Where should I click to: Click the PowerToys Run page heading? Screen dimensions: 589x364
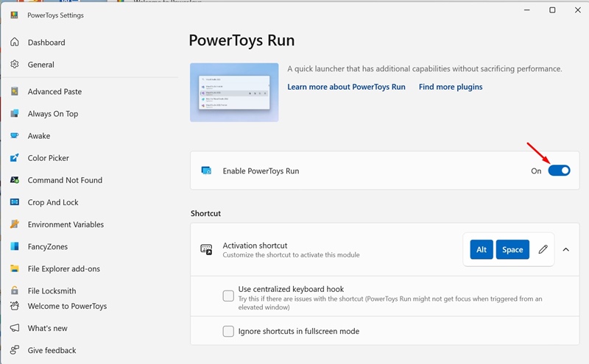tap(241, 40)
